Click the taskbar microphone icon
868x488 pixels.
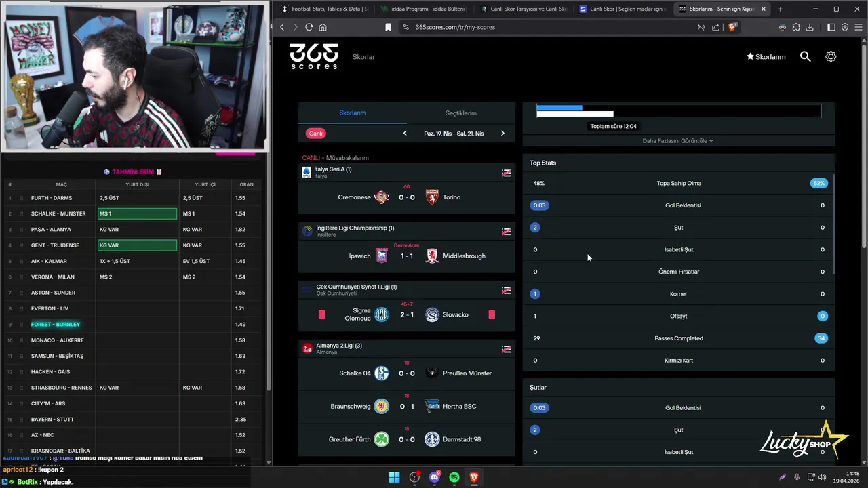tap(797, 477)
